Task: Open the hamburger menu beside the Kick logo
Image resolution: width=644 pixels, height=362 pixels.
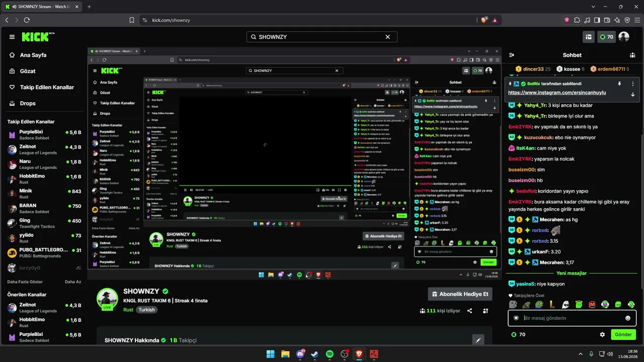Action: [x=12, y=37]
